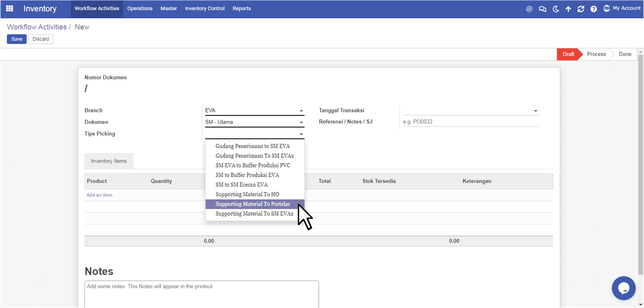Viewport: 644px width, 308px height.
Task: Focus the Referensi / Notes / SJ field
Action: [x=470, y=122]
